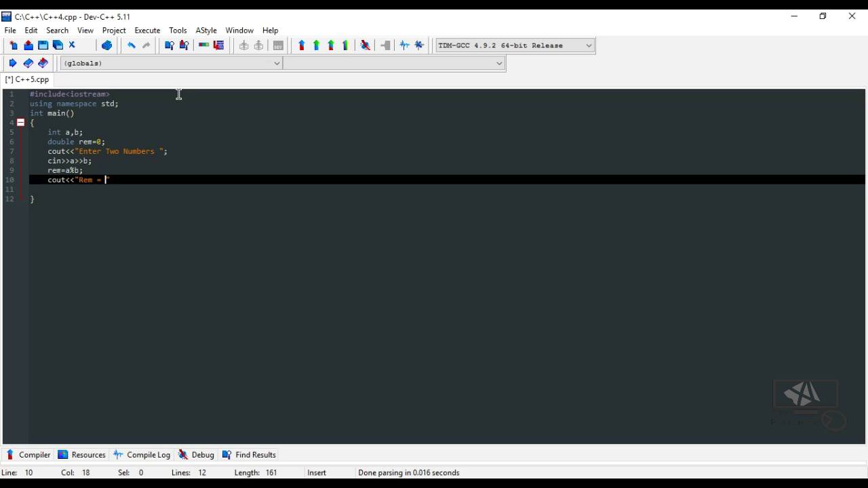Switch to the Compiler bottom tab
The height and width of the screenshot is (488, 868).
click(28, 455)
